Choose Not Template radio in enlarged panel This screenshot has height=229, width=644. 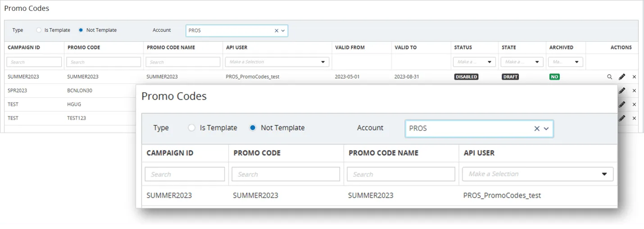pyautogui.click(x=253, y=128)
